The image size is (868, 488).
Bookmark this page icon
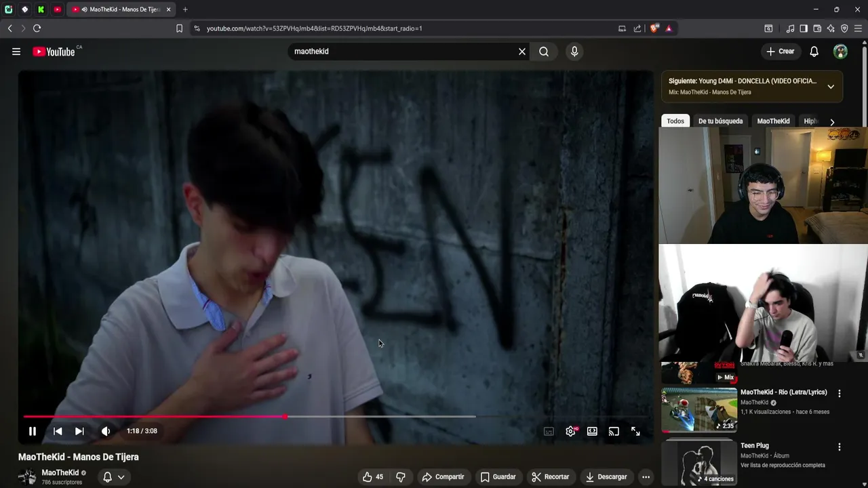point(179,28)
